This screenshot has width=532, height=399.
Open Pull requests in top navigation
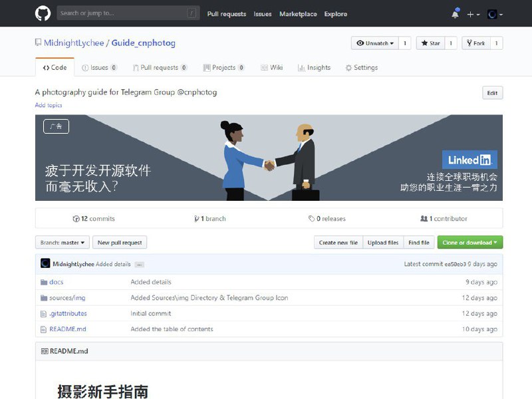(227, 14)
